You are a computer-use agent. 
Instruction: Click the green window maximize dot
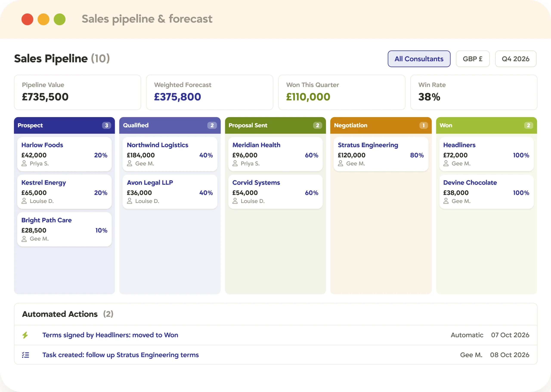60,19
